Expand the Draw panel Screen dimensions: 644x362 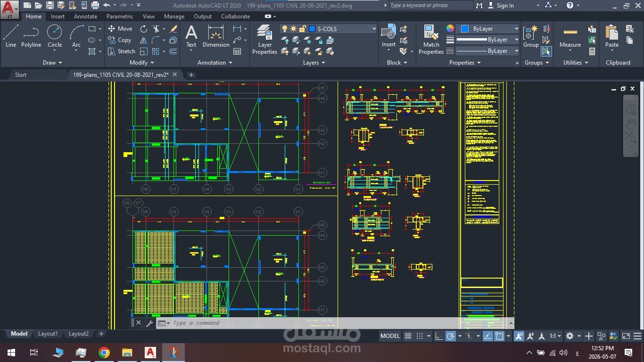click(x=52, y=63)
